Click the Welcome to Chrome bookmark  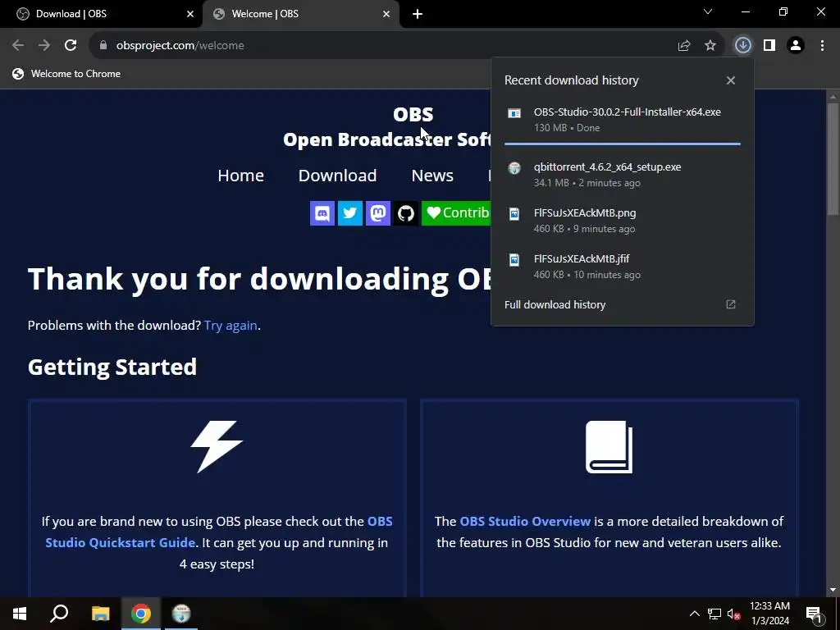[x=66, y=74]
